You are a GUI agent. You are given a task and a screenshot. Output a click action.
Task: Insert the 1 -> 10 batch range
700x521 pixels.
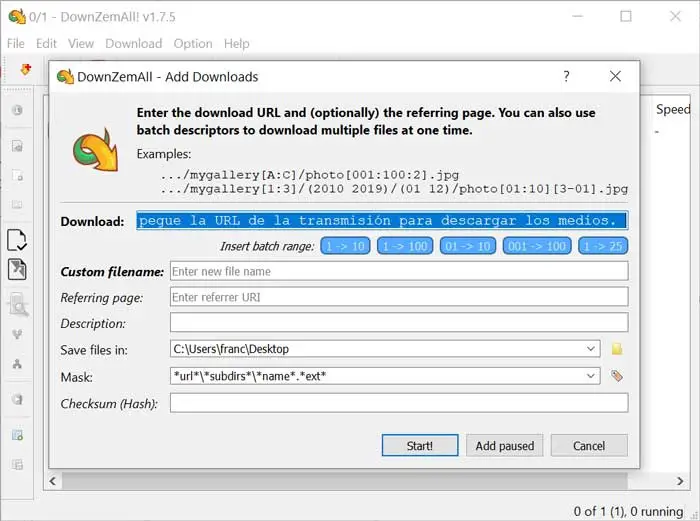coord(345,246)
